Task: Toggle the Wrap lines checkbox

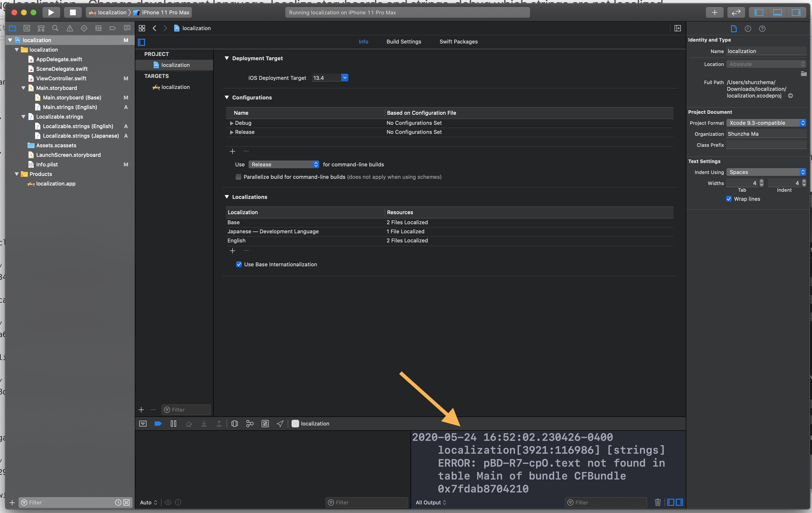Action: coord(729,199)
